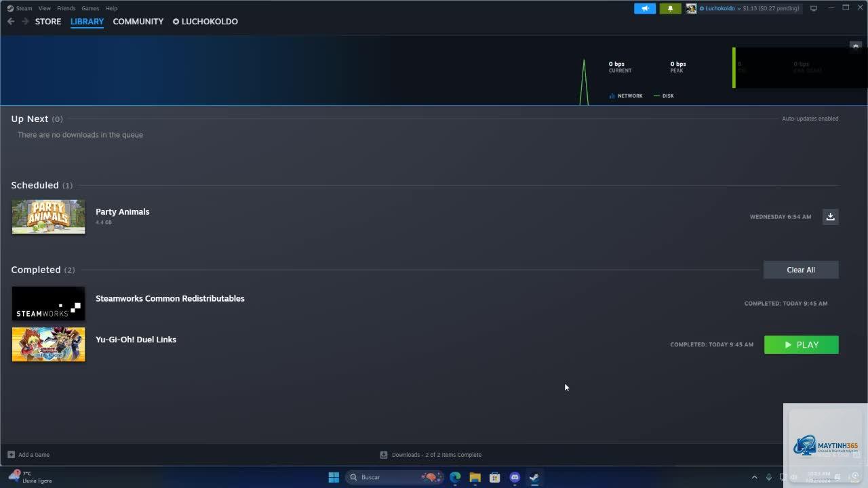
Task: Click the Yu-Gi-Oh! 'COMPLETED: TODAY 9:45 AM' text
Action: 712,345
